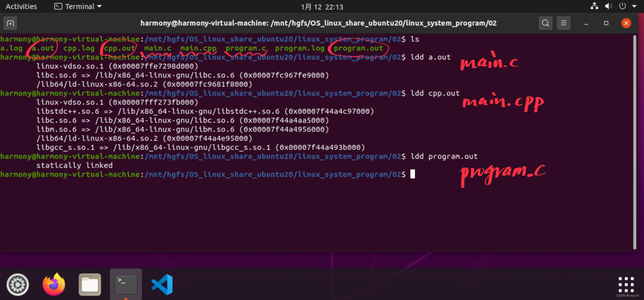Open the terminal hamburger menu

pyautogui.click(x=563, y=23)
